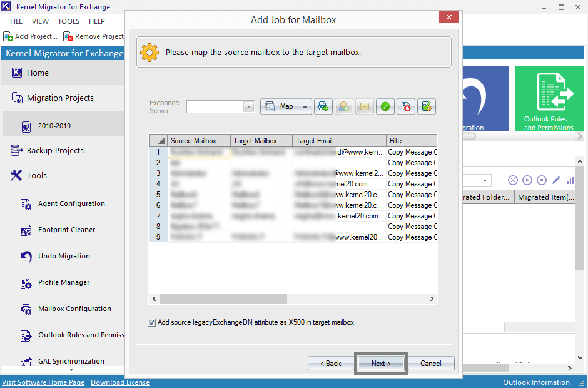Screen dimensions: 588x388
Task: Click the Next button
Action: [x=381, y=363]
